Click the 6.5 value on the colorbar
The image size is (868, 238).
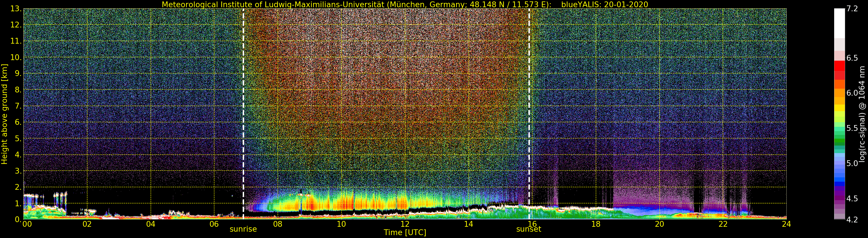(x=852, y=58)
